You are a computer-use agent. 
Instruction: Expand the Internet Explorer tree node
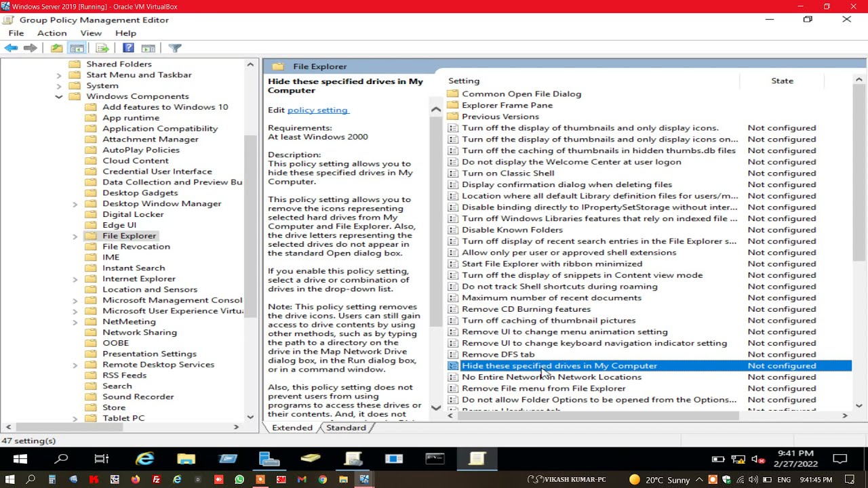(x=75, y=279)
